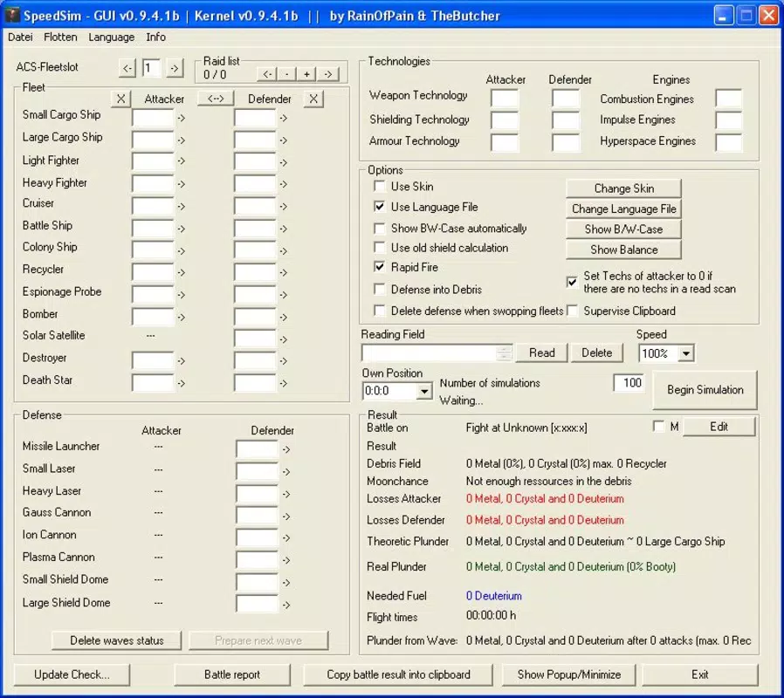Clear defender fleet with the X button

click(313, 99)
